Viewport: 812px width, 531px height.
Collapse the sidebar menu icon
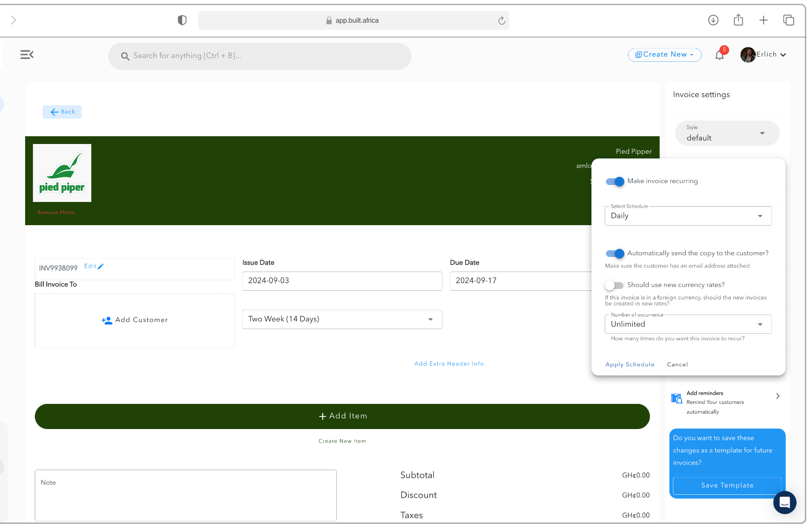(27, 55)
